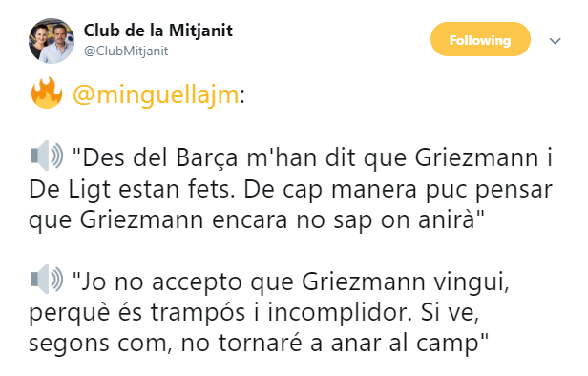Click the @ClubMitjanit handle
Image resolution: width=588 pixels, height=376 pixels.
126,51
